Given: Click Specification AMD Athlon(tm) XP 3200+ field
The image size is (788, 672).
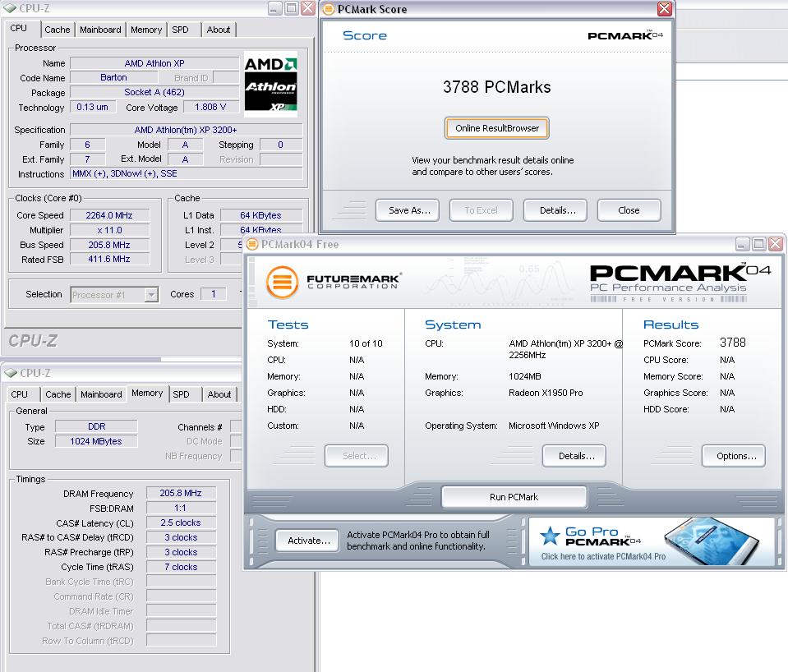Looking at the screenshot, I should [x=186, y=130].
